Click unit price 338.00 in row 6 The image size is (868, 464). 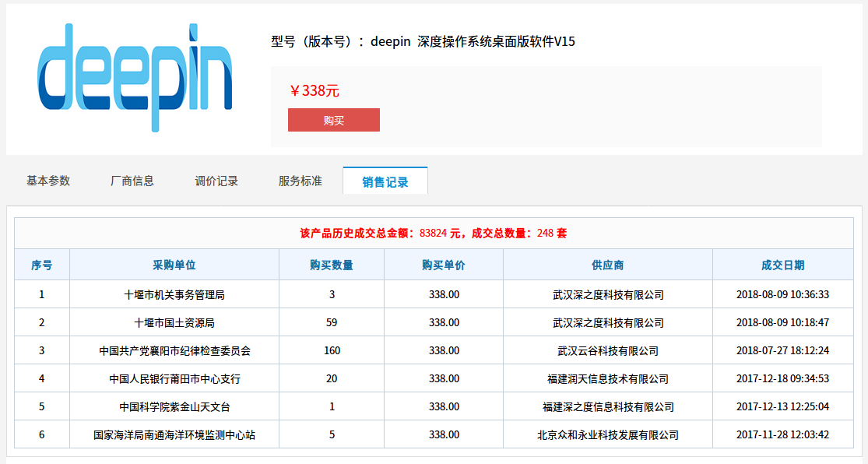pyautogui.click(x=444, y=434)
